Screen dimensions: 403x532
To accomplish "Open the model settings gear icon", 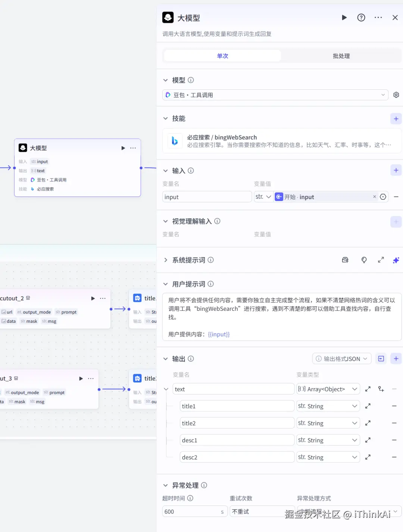I will (x=396, y=95).
